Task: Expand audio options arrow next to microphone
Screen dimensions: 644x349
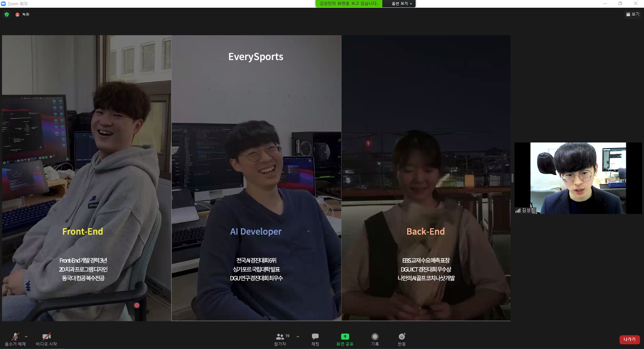Action: click(x=26, y=337)
